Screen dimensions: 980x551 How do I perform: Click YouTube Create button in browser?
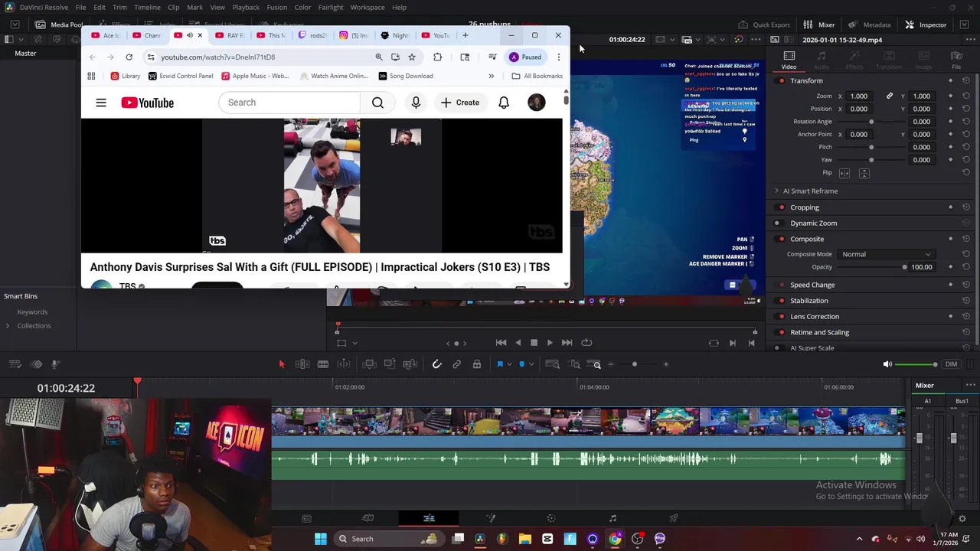(x=459, y=103)
